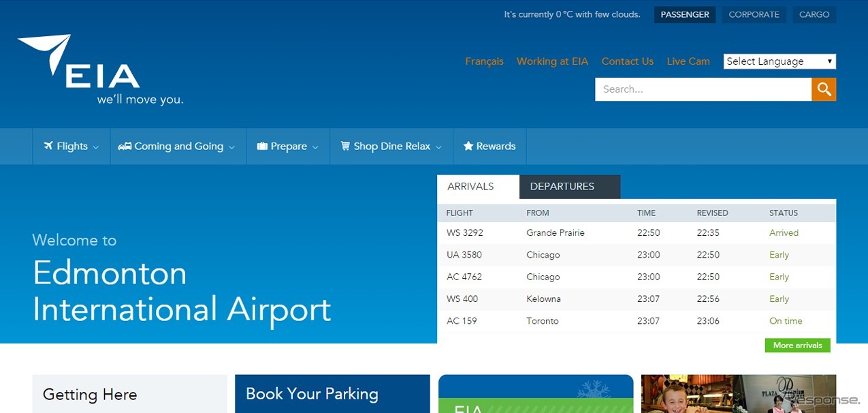The width and height of the screenshot is (868, 413).
Task: Click the Arrived status for WS 3292
Action: click(784, 233)
